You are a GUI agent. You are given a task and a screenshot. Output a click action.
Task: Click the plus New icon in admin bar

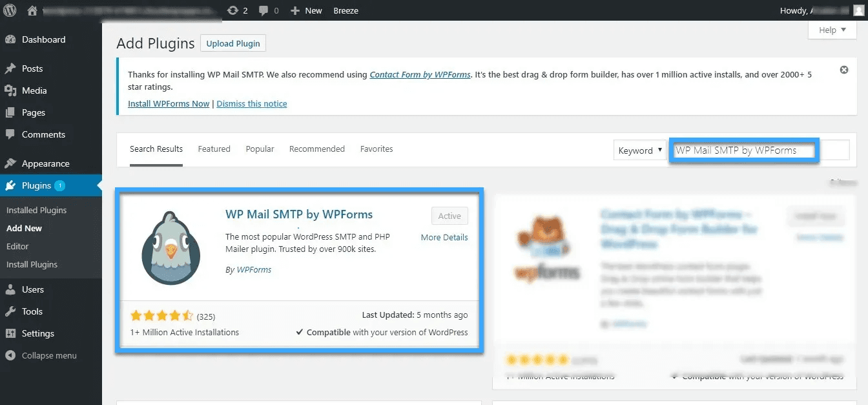(x=295, y=10)
